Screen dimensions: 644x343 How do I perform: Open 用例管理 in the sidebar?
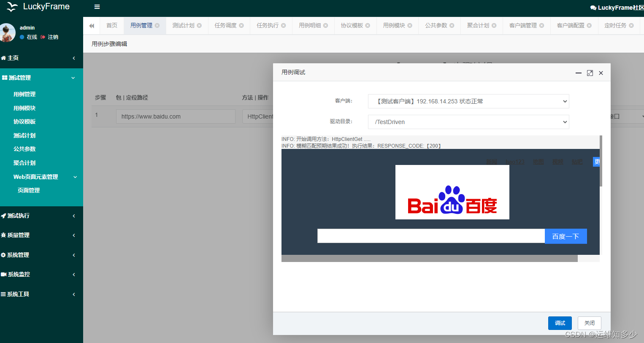point(24,94)
